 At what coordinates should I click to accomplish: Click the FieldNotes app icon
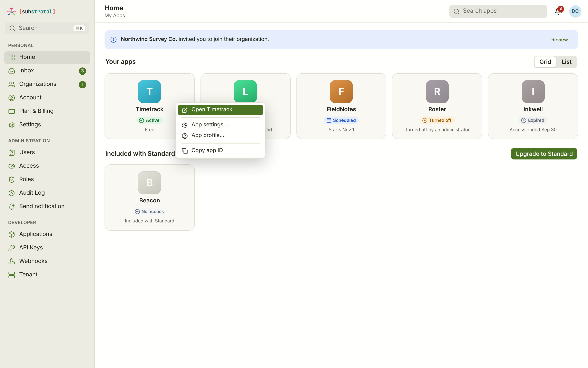(x=341, y=92)
